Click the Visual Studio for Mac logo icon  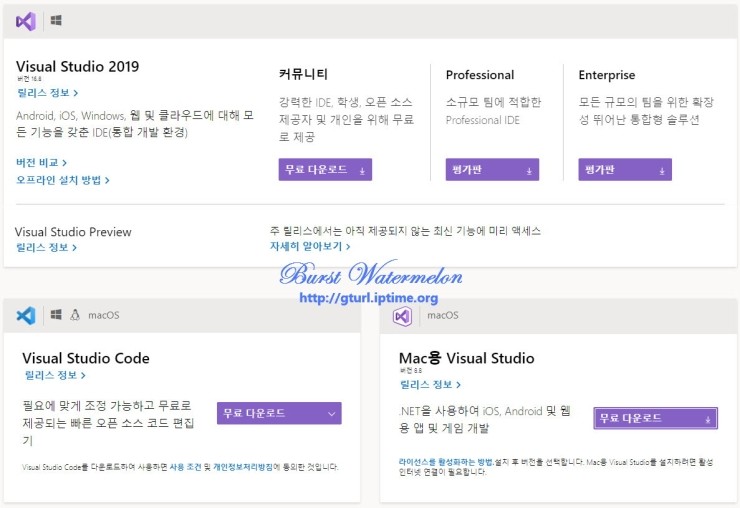(x=403, y=316)
